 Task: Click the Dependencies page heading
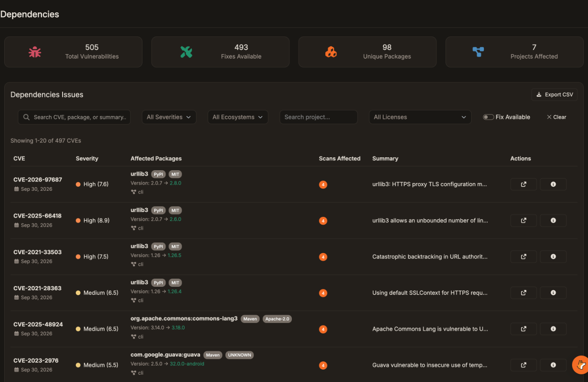click(30, 14)
